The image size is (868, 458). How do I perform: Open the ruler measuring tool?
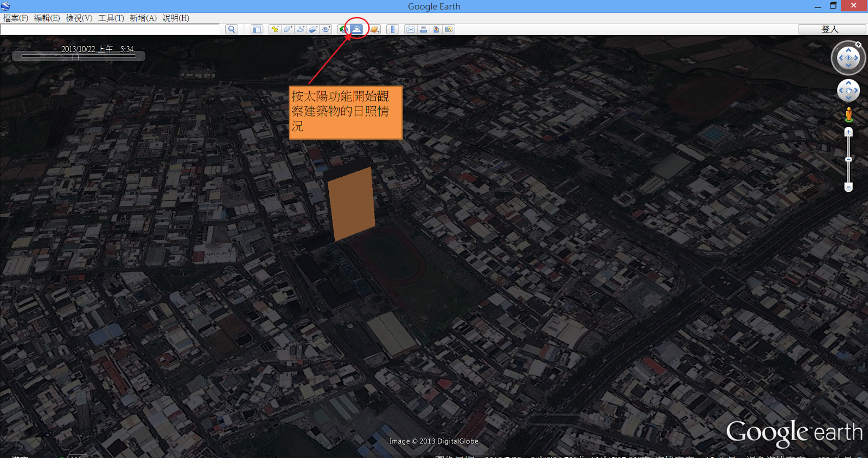[x=393, y=29]
